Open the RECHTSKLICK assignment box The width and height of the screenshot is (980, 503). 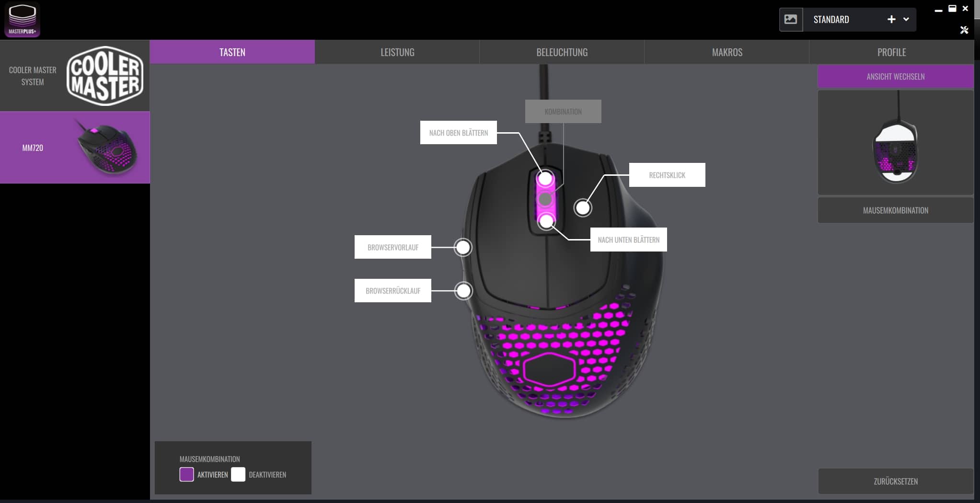tap(667, 175)
